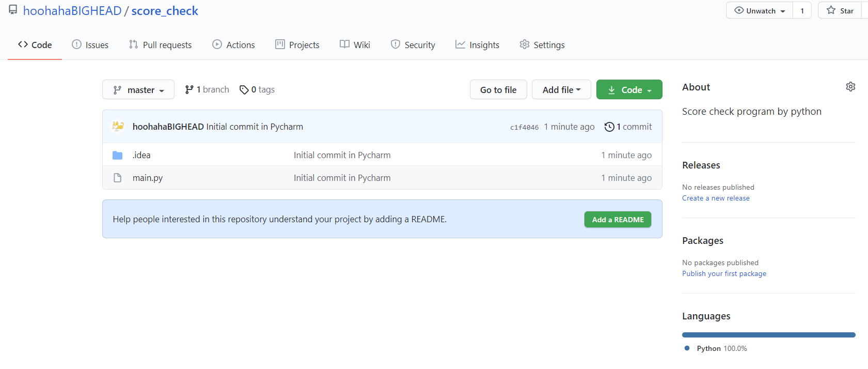The height and width of the screenshot is (369, 868).
Task: Click the "1 minute ago" timestamp for .idea
Action: (x=626, y=155)
